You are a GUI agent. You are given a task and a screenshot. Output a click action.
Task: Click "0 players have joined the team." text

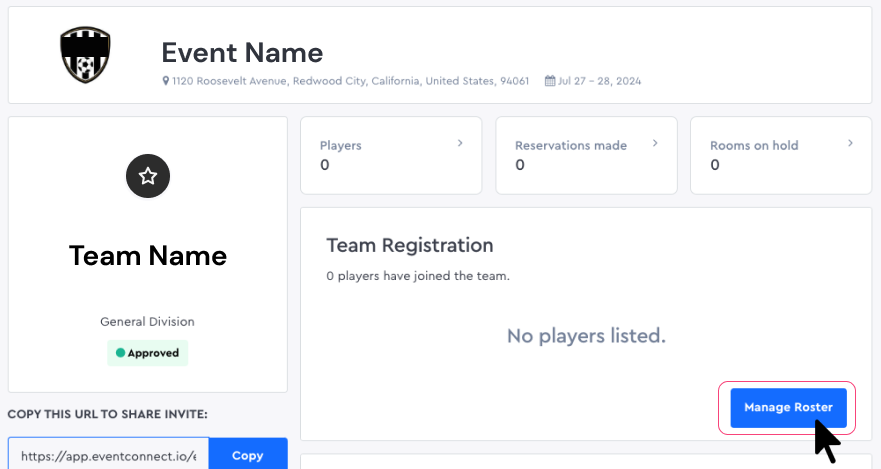[x=418, y=276]
